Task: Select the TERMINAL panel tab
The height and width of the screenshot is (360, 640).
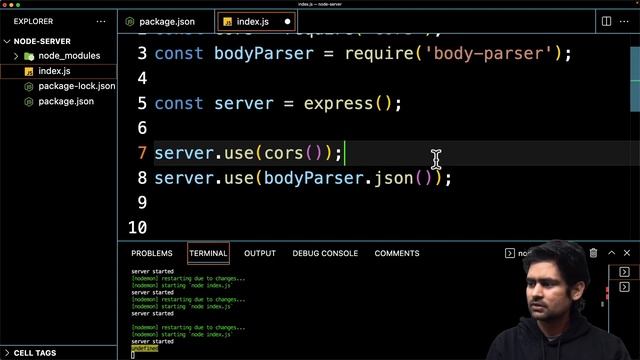Action: point(208,253)
